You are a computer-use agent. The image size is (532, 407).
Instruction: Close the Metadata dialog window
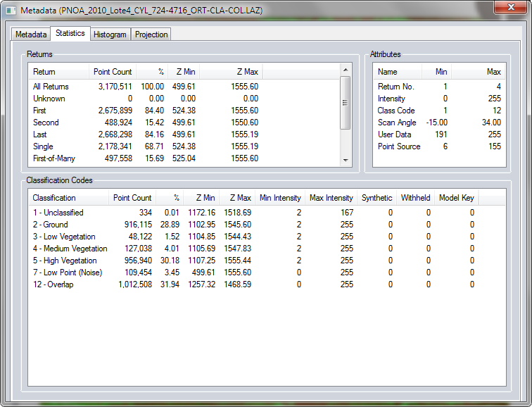click(x=510, y=8)
